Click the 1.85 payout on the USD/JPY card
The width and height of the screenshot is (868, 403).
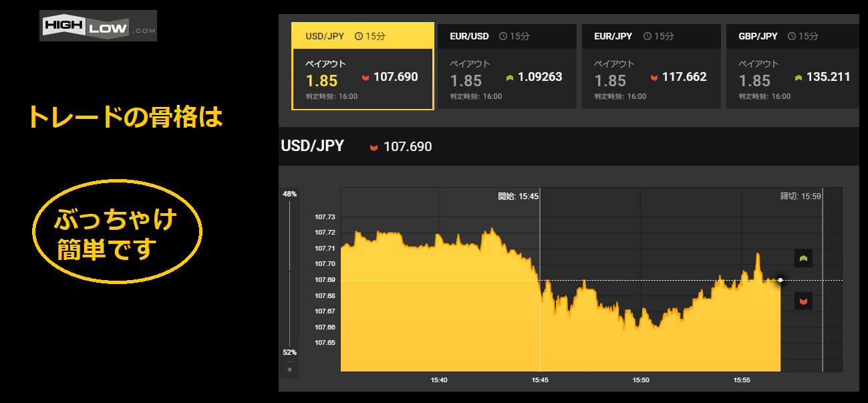[321, 81]
